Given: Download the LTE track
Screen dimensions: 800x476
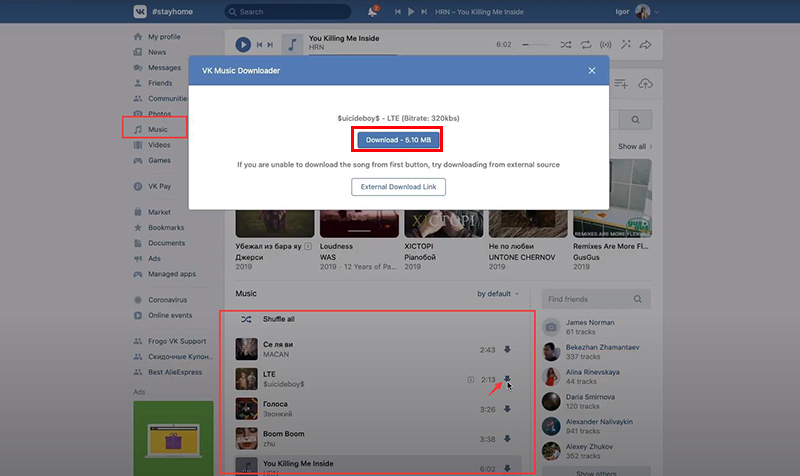Looking at the screenshot, I should pos(507,378).
